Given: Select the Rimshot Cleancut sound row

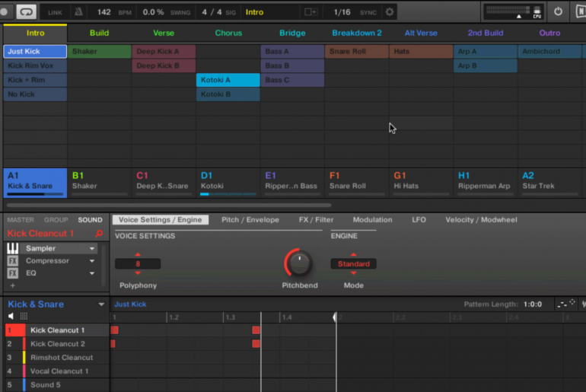Looking at the screenshot, I should point(57,358).
